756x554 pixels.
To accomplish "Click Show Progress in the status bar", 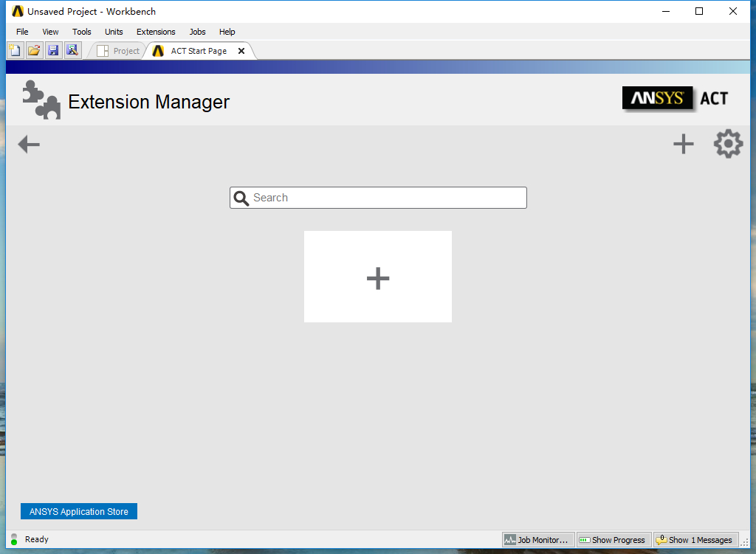I will (614, 540).
